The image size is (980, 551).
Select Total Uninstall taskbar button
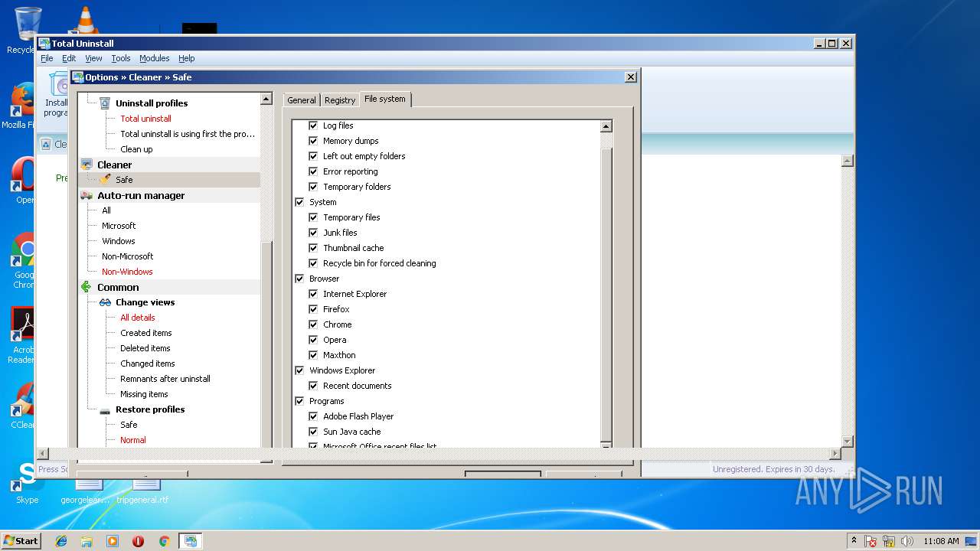(190, 541)
